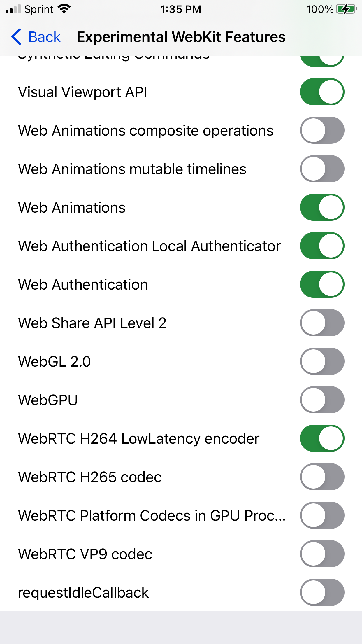Tap the back chevron icon
362x644 pixels.
click(x=16, y=37)
